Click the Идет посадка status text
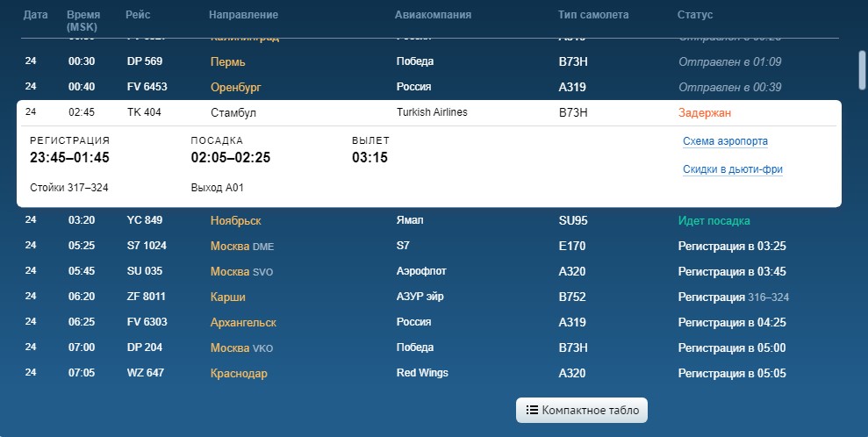 (x=714, y=220)
